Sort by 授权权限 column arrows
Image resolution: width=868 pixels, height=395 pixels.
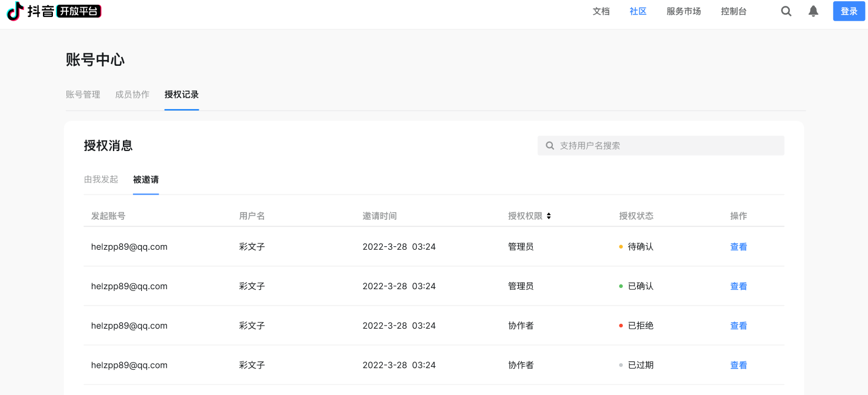coord(549,216)
